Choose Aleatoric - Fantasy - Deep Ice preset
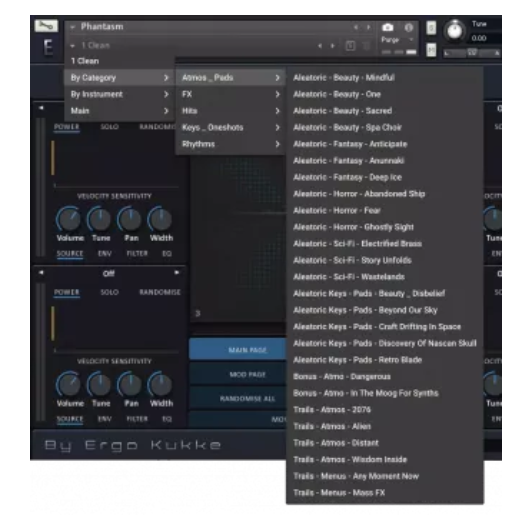 (385, 177)
